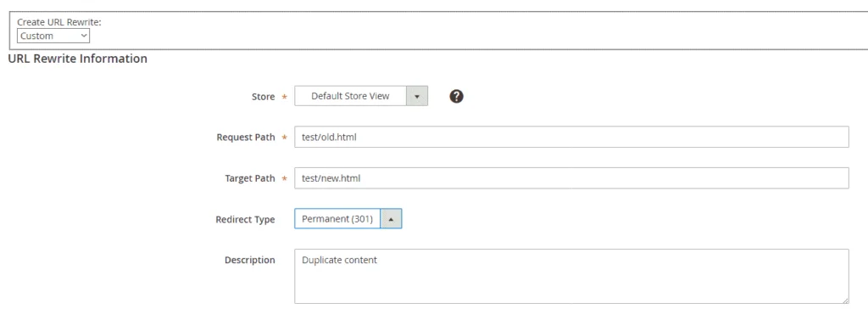Click the Target Path input field
Image resolution: width=868 pixels, height=326 pixels.
click(x=571, y=178)
